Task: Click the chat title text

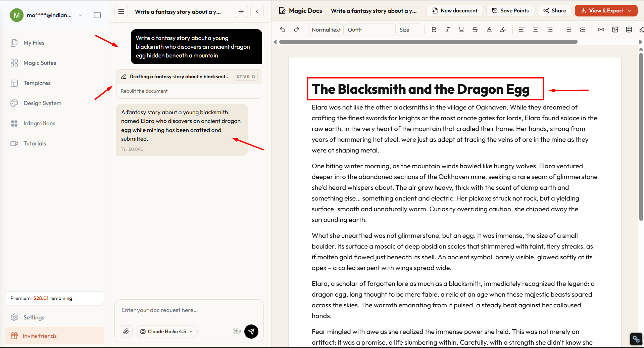Action: (x=178, y=12)
